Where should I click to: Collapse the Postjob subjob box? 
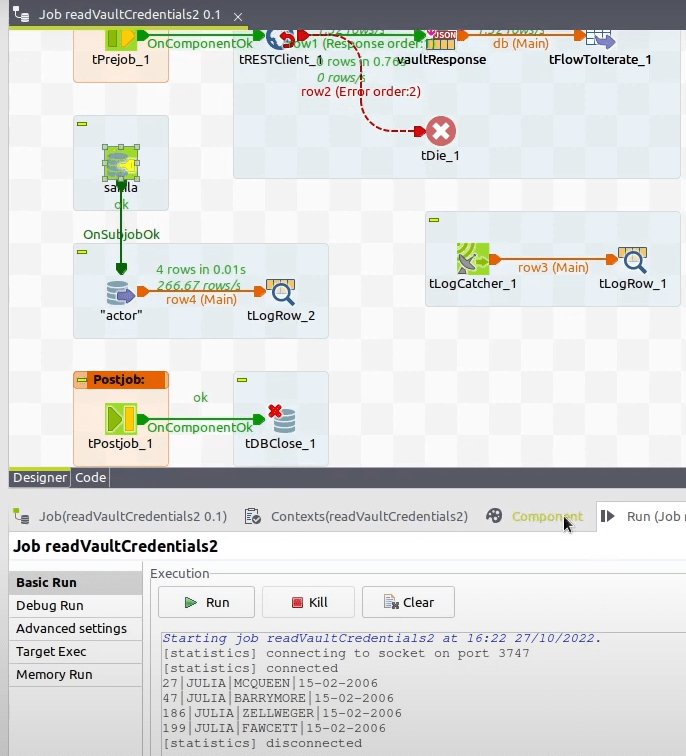pyautogui.click(x=82, y=380)
